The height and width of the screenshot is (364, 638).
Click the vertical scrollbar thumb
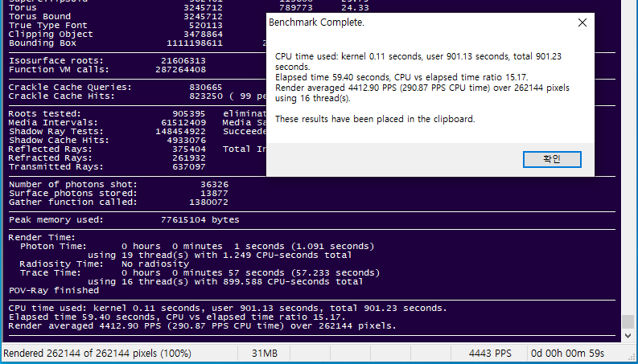click(x=628, y=321)
